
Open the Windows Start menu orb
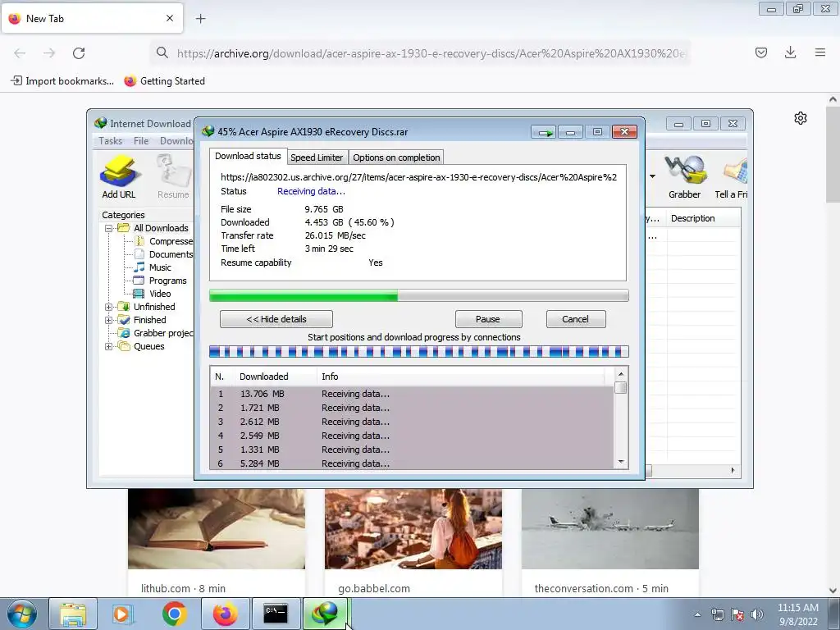pos(22,614)
